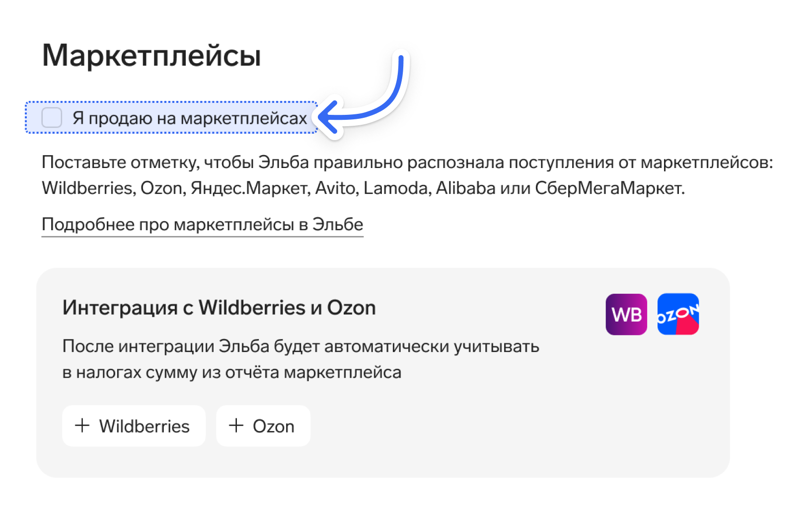Click 'Lamoda' in the marketplaces list
The image size is (812, 517).
click(397, 188)
